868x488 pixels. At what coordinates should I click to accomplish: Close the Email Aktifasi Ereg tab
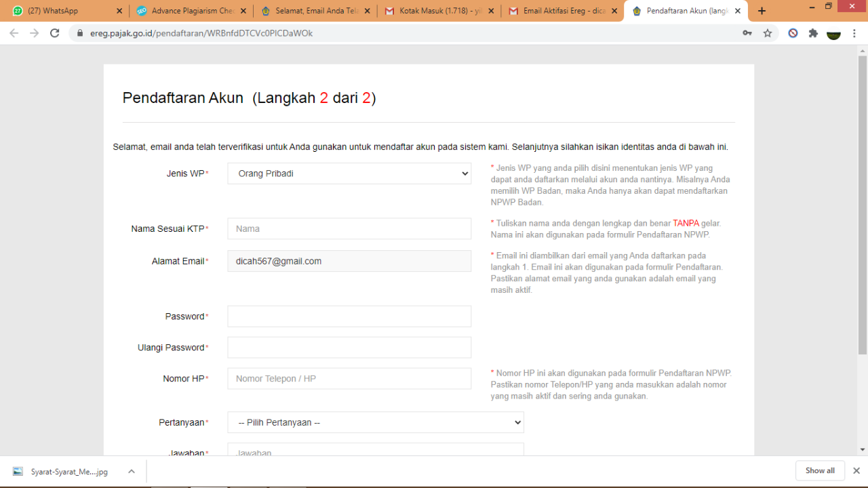point(614,11)
